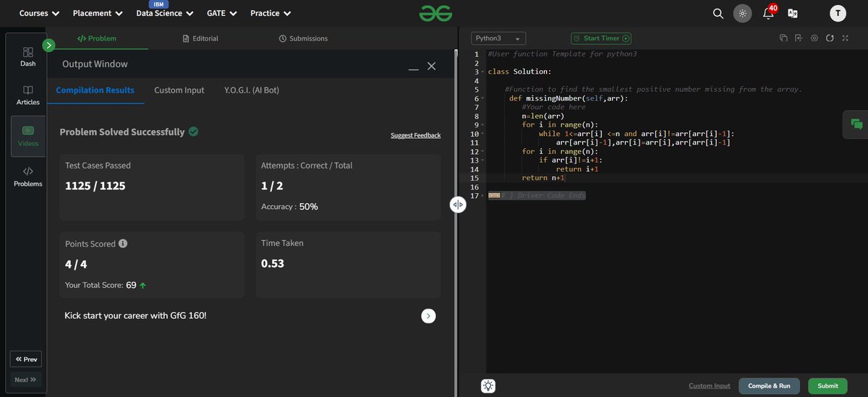This screenshot has height=397, width=868.
Task: Switch to the Problem tab
Action: point(96,38)
